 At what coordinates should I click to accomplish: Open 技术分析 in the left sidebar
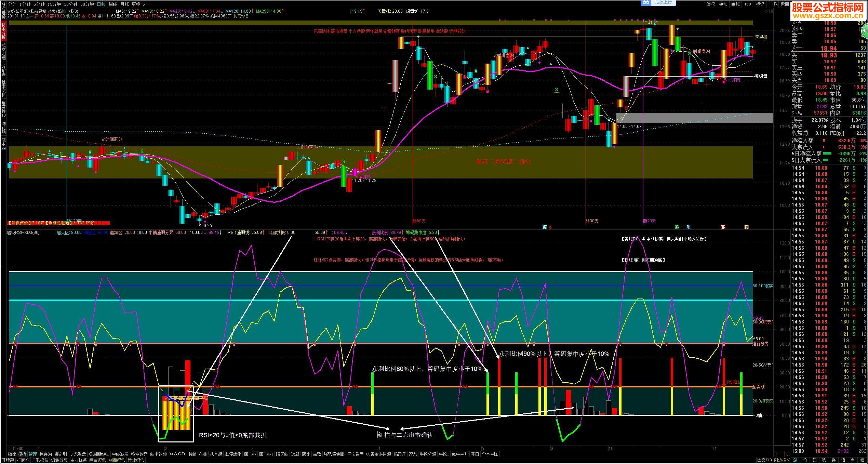click(x=3, y=31)
